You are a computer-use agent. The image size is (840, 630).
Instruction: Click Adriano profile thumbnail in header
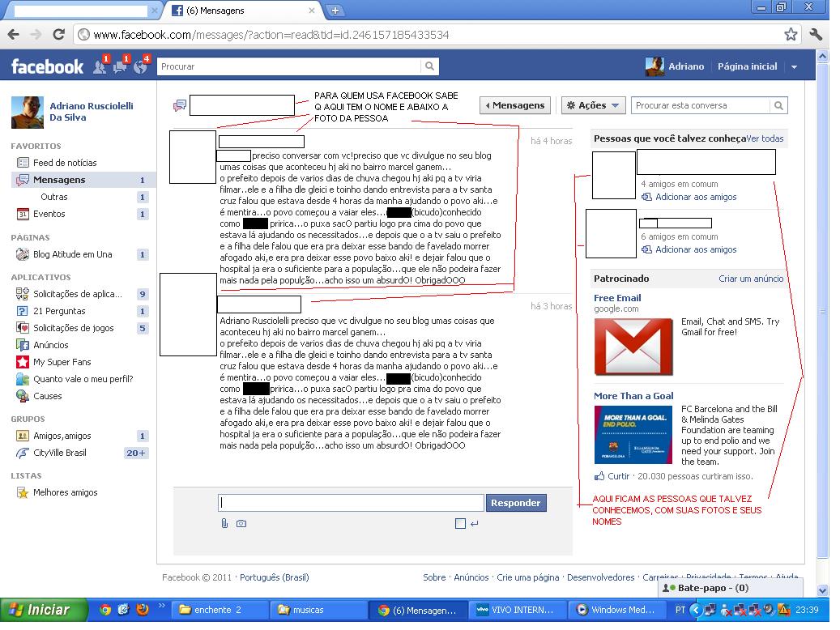click(x=655, y=66)
